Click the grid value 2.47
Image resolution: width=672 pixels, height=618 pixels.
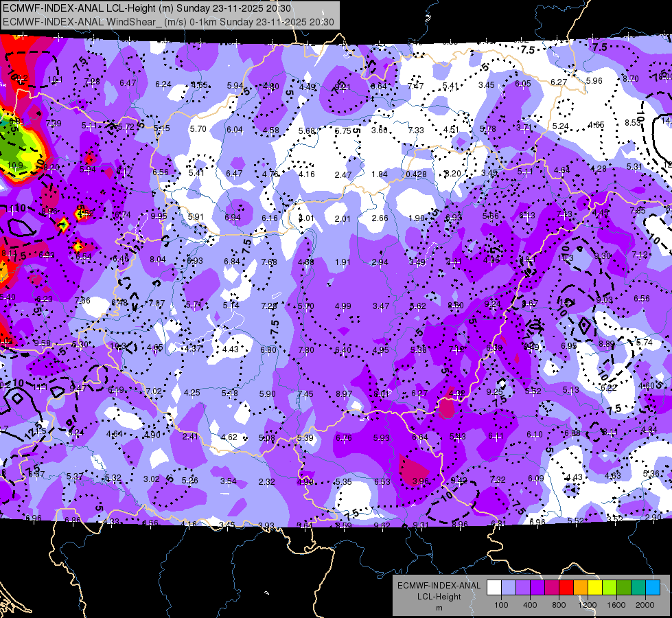pyautogui.click(x=343, y=175)
